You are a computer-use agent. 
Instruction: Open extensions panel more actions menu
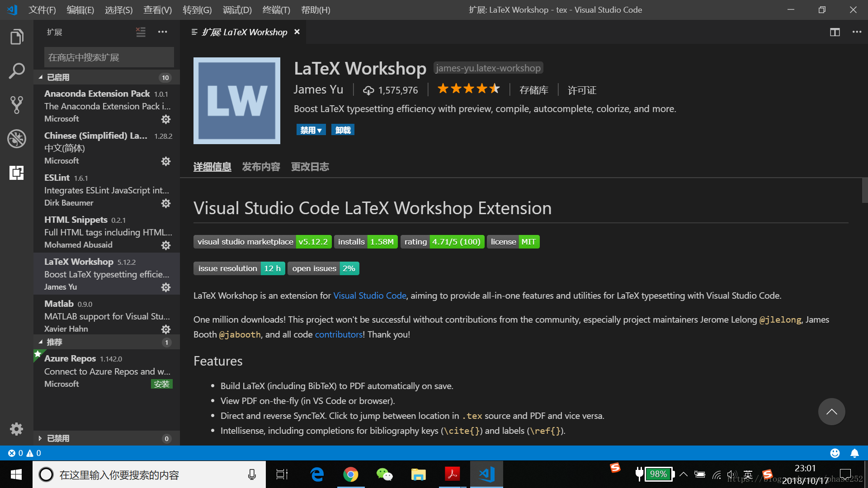(x=163, y=32)
